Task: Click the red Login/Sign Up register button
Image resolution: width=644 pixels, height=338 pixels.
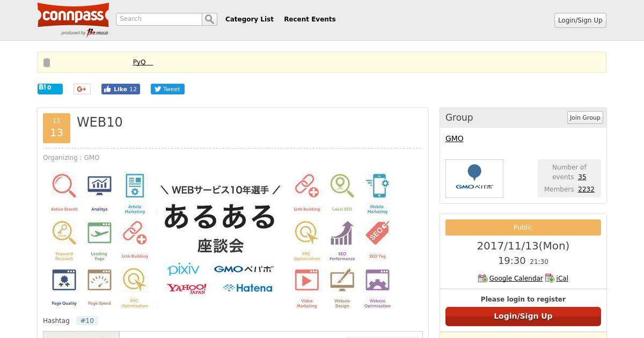Action: coord(523,317)
